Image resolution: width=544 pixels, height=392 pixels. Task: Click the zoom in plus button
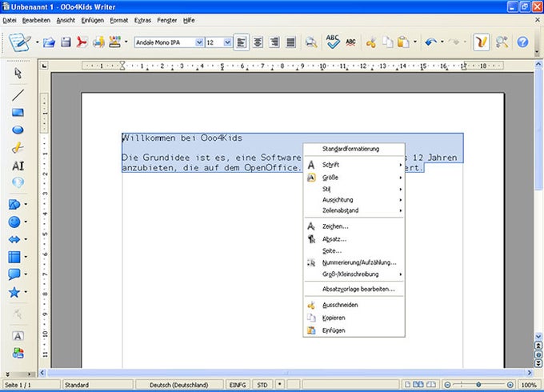point(510,385)
